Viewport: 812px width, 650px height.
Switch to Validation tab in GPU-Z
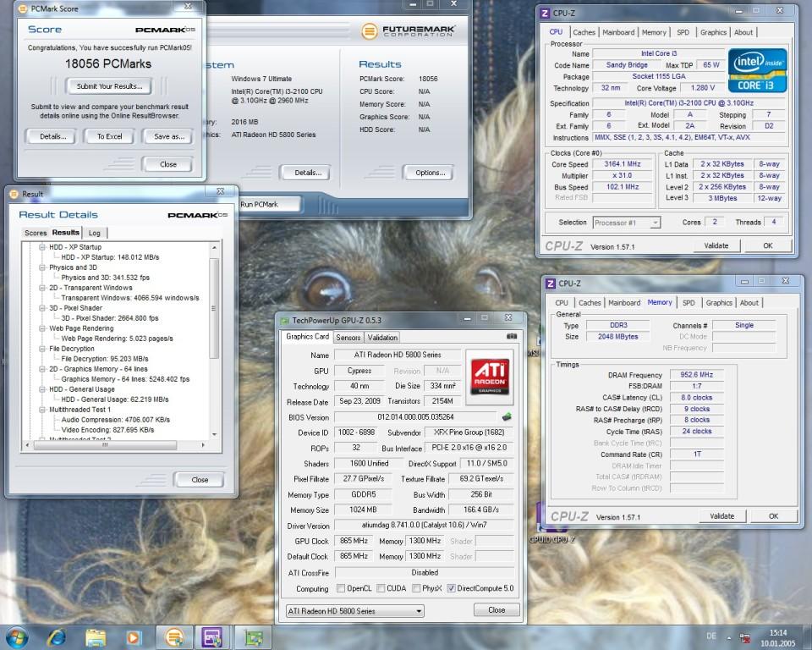pos(382,338)
